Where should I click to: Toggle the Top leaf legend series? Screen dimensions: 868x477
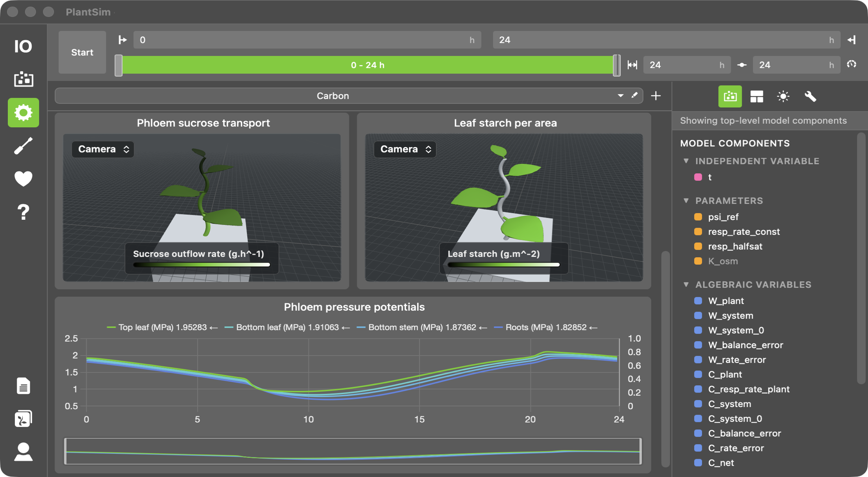tap(162, 327)
